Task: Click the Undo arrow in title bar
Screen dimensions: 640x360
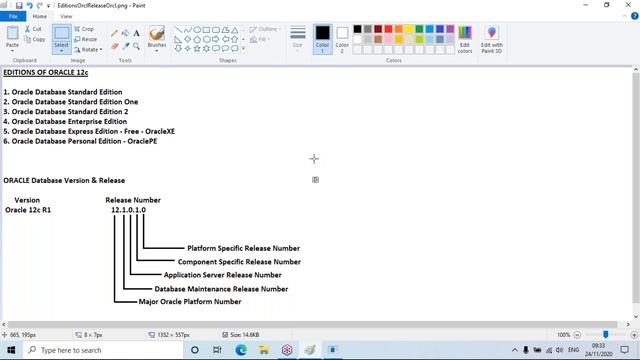Action: 29,5
